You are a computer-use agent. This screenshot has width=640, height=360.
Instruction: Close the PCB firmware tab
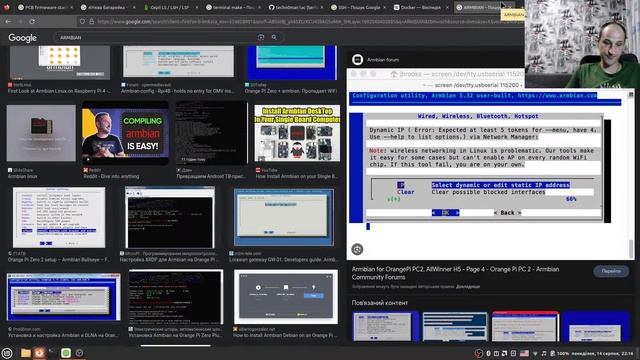tap(71, 7)
